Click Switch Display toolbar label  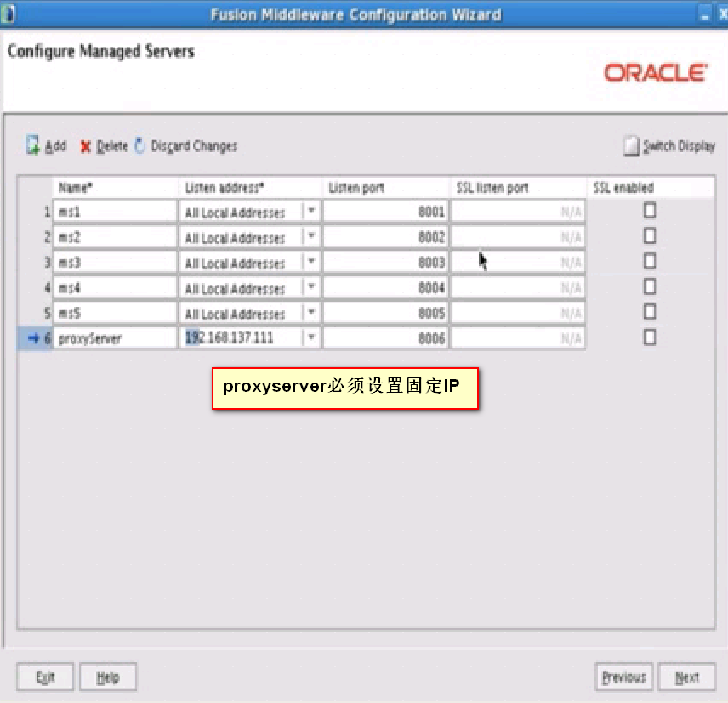[x=679, y=146]
